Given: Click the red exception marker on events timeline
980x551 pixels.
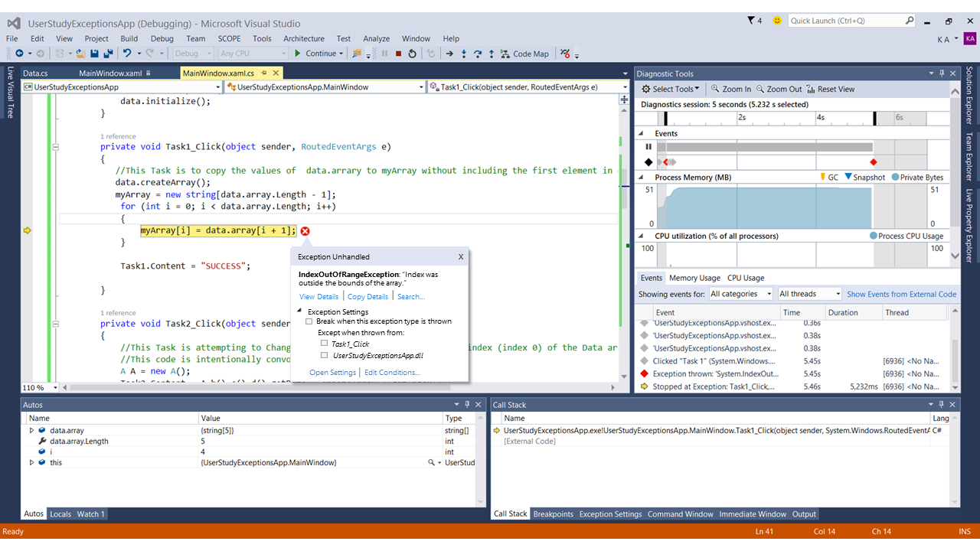Looking at the screenshot, I should 874,162.
